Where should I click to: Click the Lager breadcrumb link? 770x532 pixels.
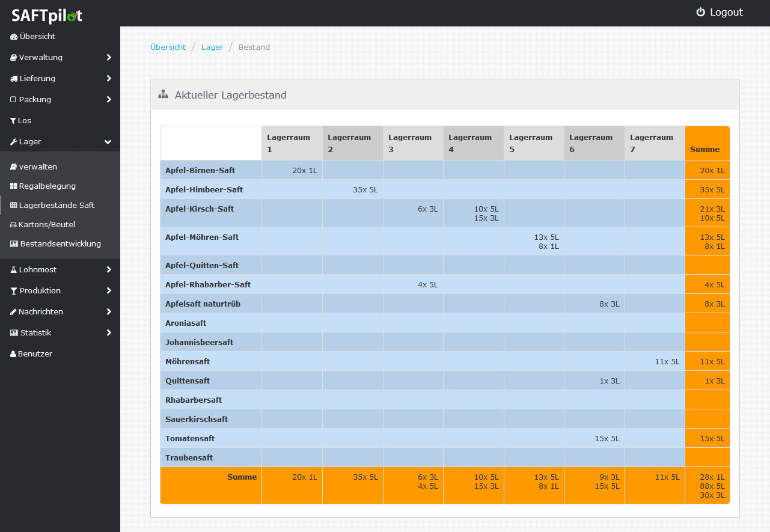coord(212,47)
